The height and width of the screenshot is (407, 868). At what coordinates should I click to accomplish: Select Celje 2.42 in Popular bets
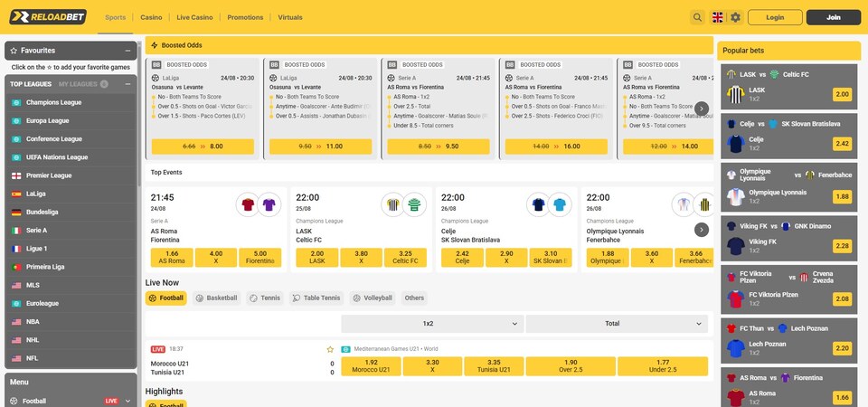843,144
